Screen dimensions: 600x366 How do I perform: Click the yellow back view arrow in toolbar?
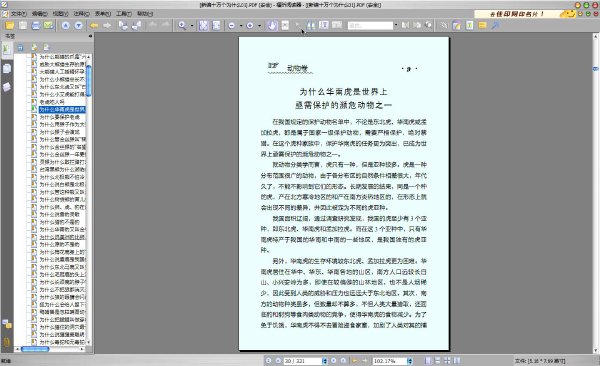click(x=94, y=26)
